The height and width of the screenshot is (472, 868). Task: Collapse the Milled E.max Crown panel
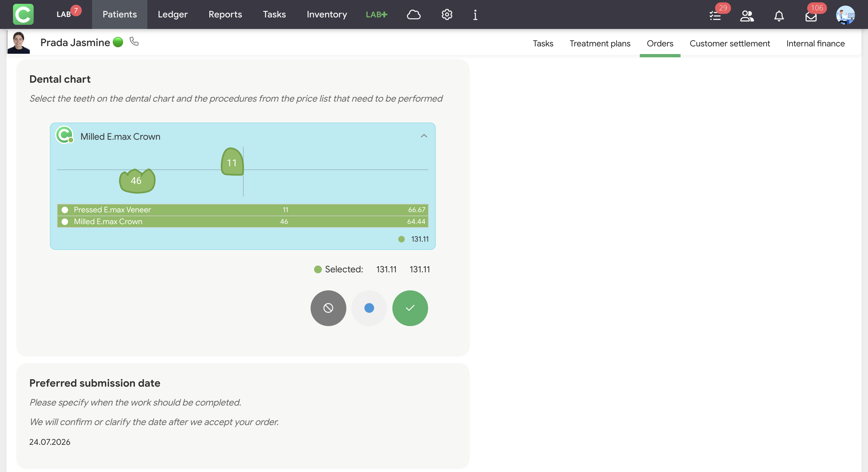click(424, 136)
